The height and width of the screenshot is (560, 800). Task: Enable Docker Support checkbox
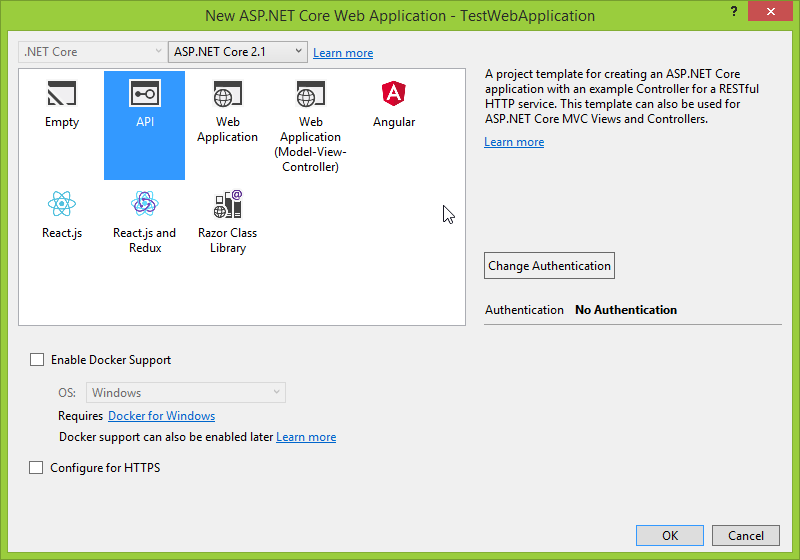pyautogui.click(x=37, y=360)
